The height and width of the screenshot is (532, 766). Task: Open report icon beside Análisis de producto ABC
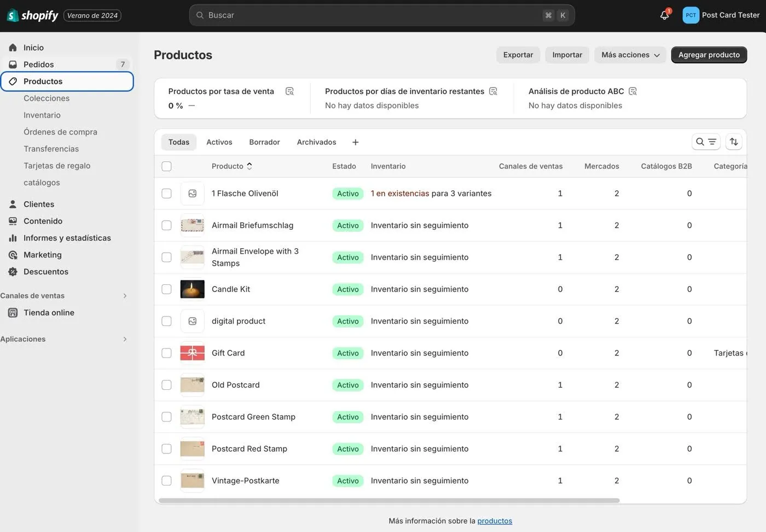633,91
